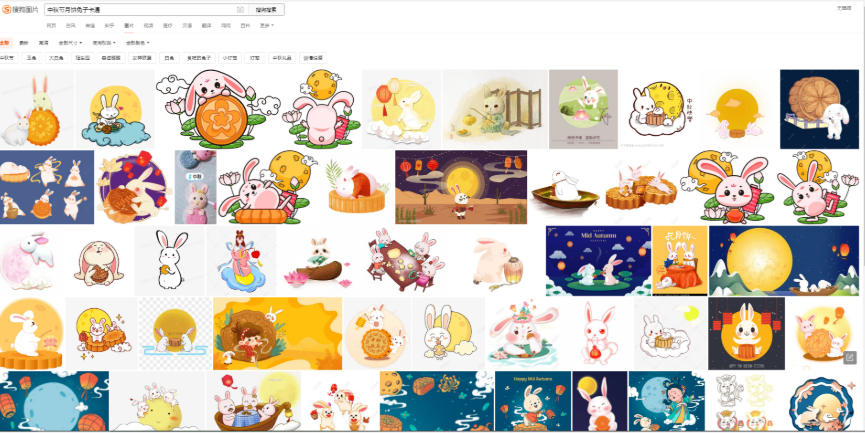Open the 全部颜色 color filter dropdown
The width and height of the screenshot is (865, 433).
coord(138,43)
